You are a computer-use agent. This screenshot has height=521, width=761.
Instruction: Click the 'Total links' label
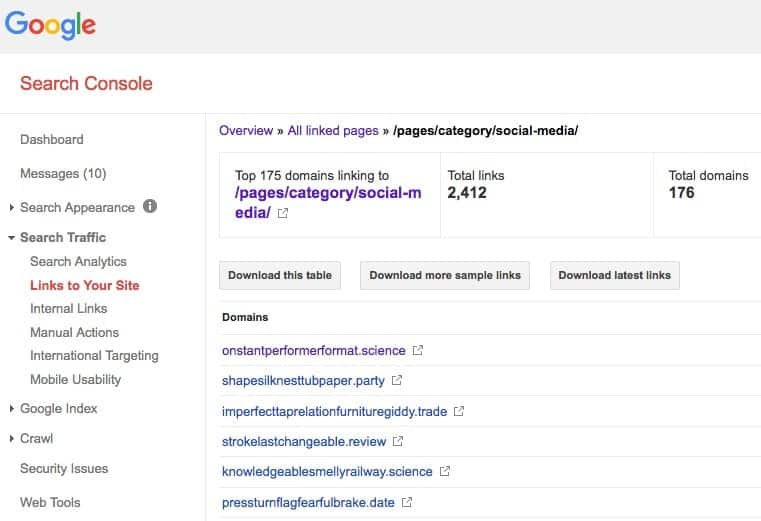476,175
